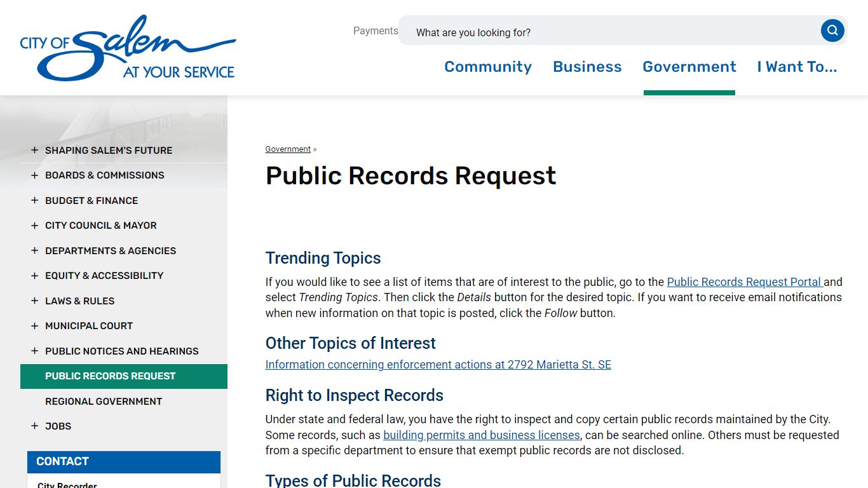
Task: Click the Public Records Request page title
Action: (411, 175)
